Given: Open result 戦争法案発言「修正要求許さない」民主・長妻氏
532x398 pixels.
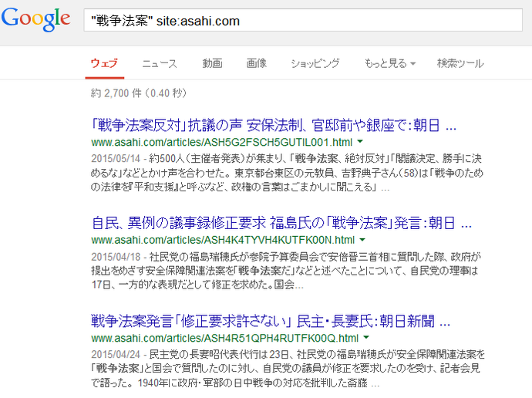Looking at the screenshot, I should pos(271,321).
